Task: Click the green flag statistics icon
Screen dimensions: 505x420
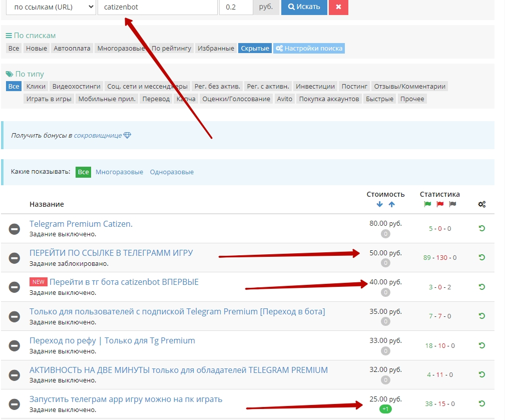Action: 428,204
